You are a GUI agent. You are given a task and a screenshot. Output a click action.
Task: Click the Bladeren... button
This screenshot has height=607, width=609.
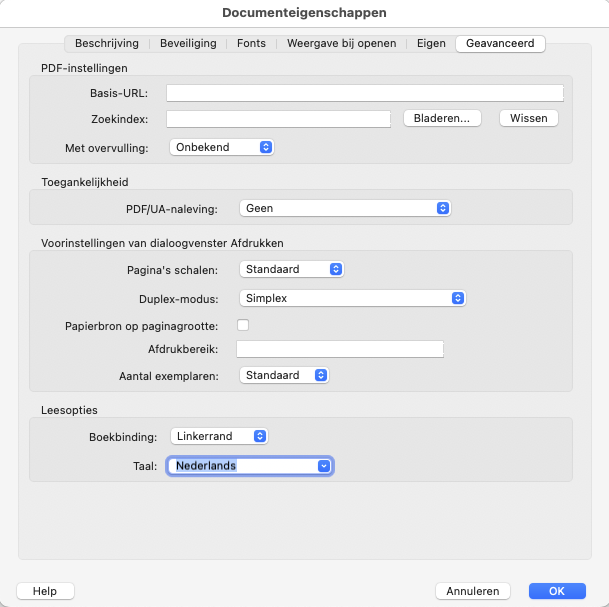pos(442,118)
